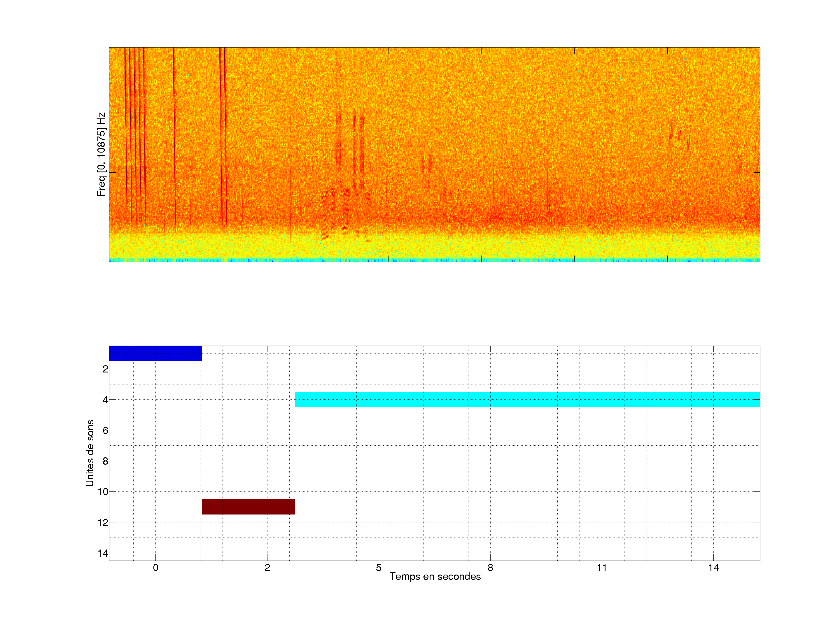Image resolution: width=840 pixels, height=630 pixels.
Task: Click the 'Temps en secondes' axis label
Action: pyautogui.click(x=435, y=576)
